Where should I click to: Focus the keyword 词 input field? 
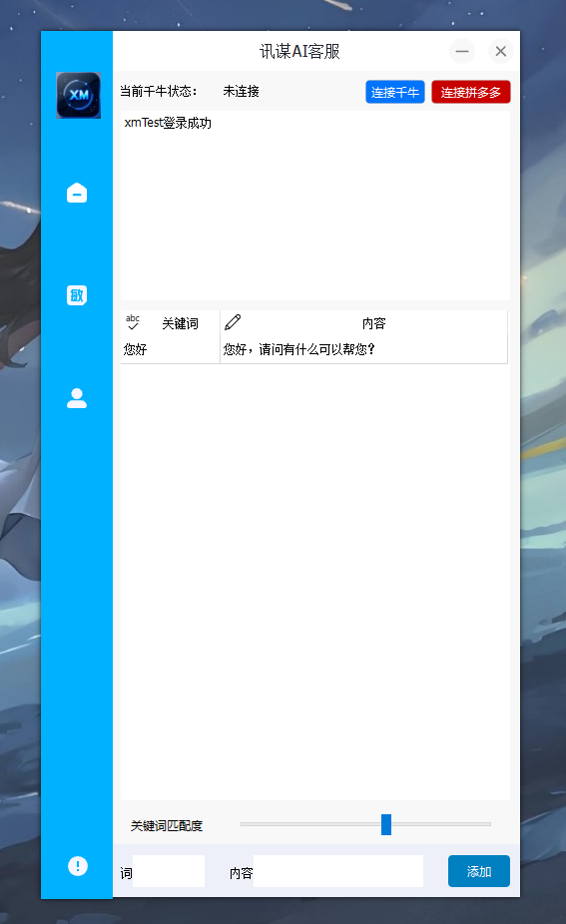click(x=169, y=871)
